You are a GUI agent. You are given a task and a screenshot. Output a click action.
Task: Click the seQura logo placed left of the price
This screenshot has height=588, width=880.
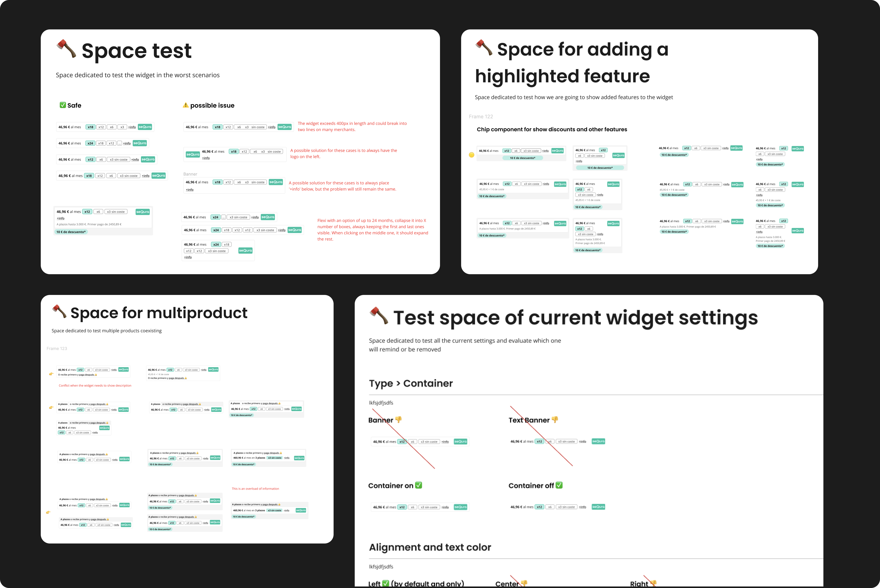[193, 154]
